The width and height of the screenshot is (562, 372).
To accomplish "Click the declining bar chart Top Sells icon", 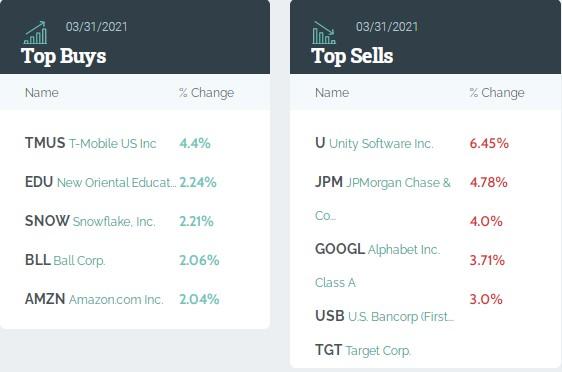I will click(324, 33).
